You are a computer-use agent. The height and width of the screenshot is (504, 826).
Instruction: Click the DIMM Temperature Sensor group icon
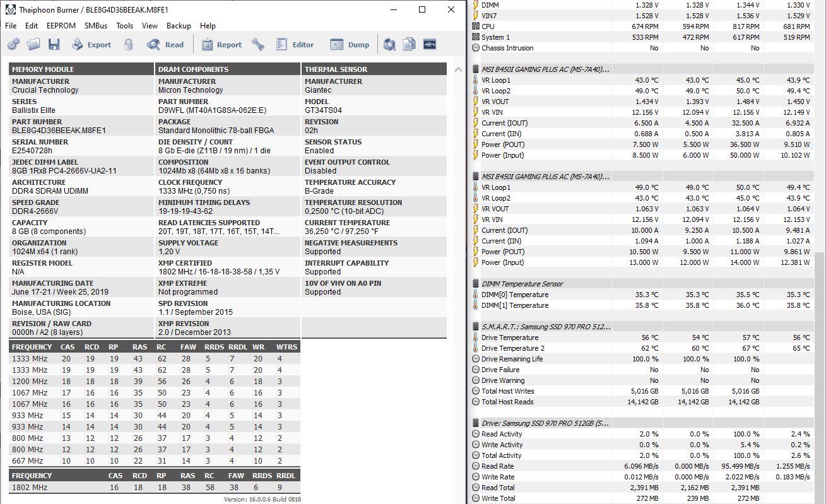click(476, 284)
